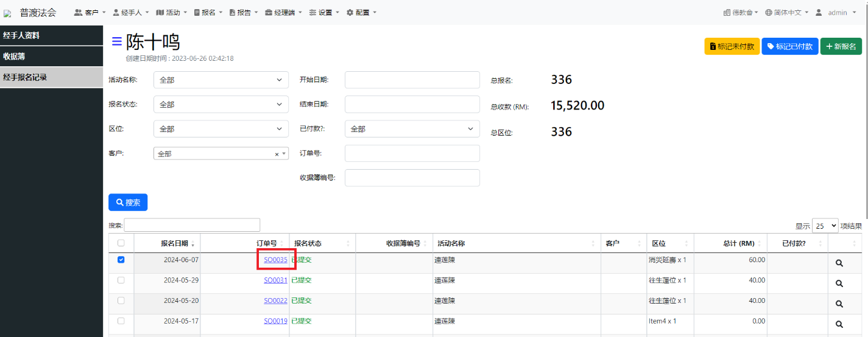Screen dimensions: 868x337
Task: View details of order SO0035 via magnifier
Action: pos(839,263)
